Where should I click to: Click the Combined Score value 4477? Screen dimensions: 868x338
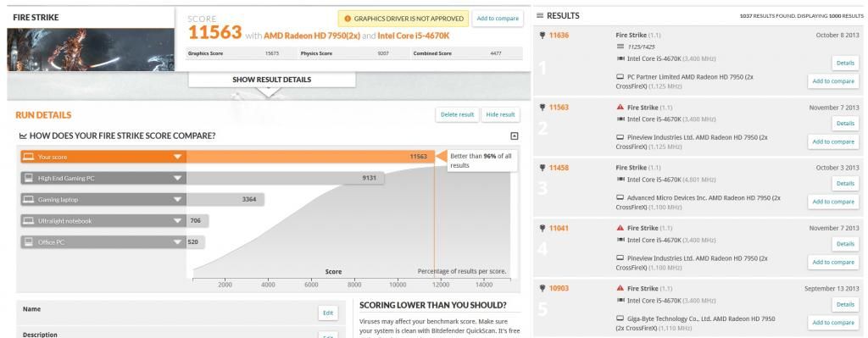click(x=497, y=53)
